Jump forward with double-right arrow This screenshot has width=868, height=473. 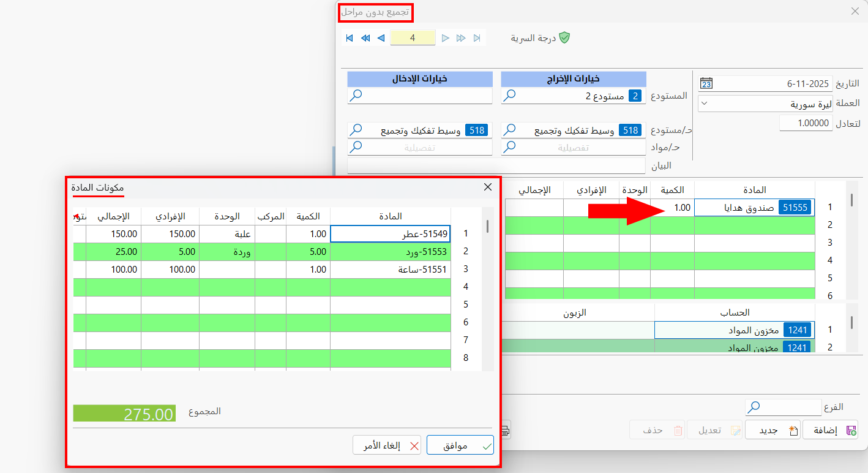461,38
